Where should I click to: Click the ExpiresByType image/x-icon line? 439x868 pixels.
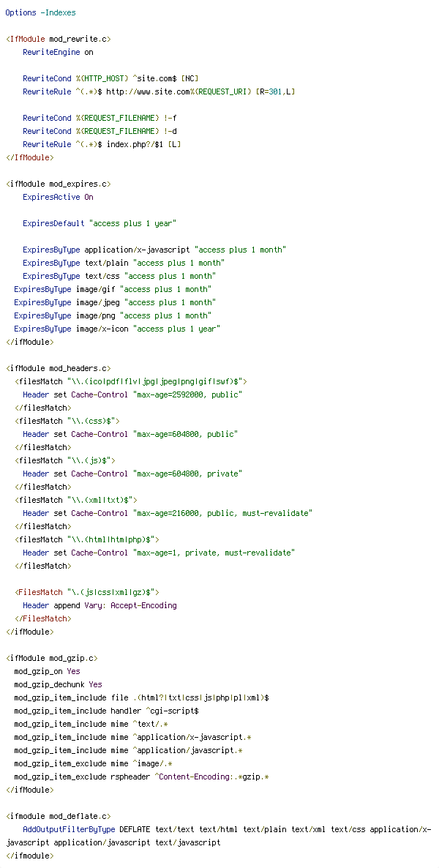click(117, 329)
